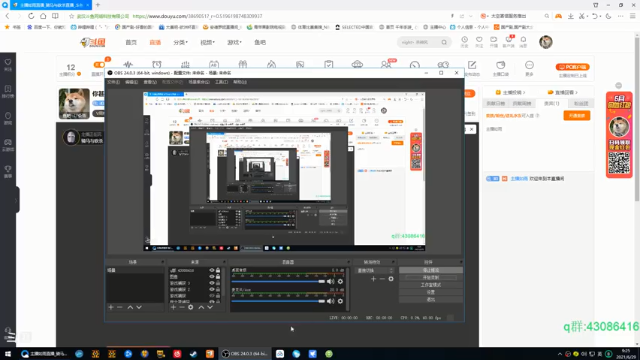640x360 pixels.
Task: Open microphone/Aux channel settings gear
Action: click(x=340, y=301)
